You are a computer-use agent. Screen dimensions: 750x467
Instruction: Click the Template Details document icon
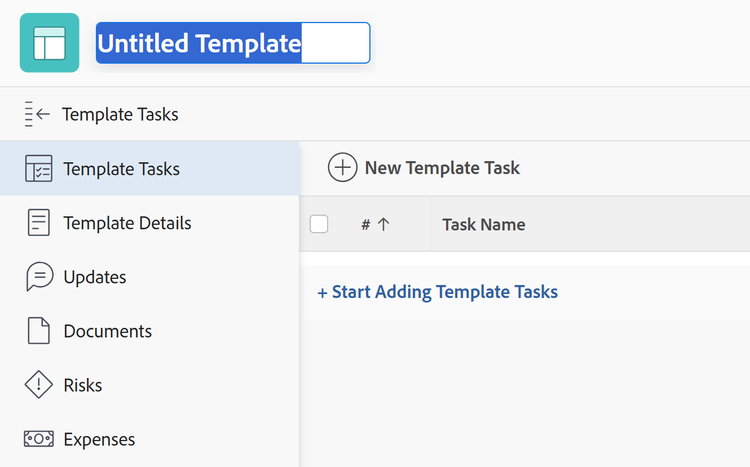pyautogui.click(x=39, y=223)
